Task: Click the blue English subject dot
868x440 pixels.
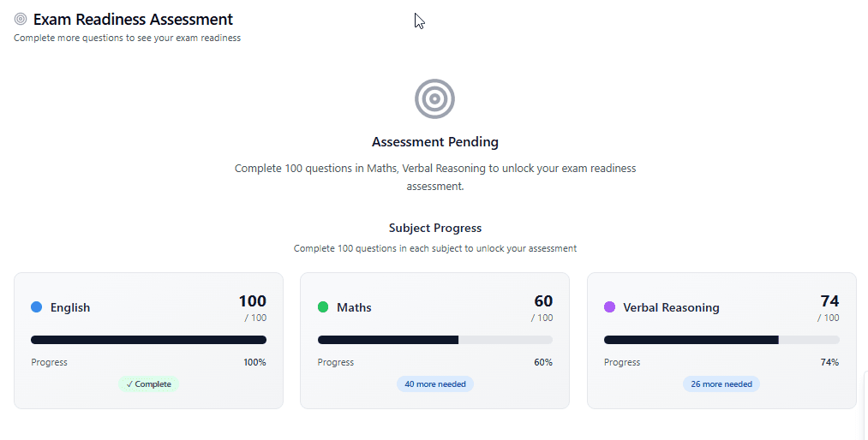Action: pyautogui.click(x=36, y=307)
